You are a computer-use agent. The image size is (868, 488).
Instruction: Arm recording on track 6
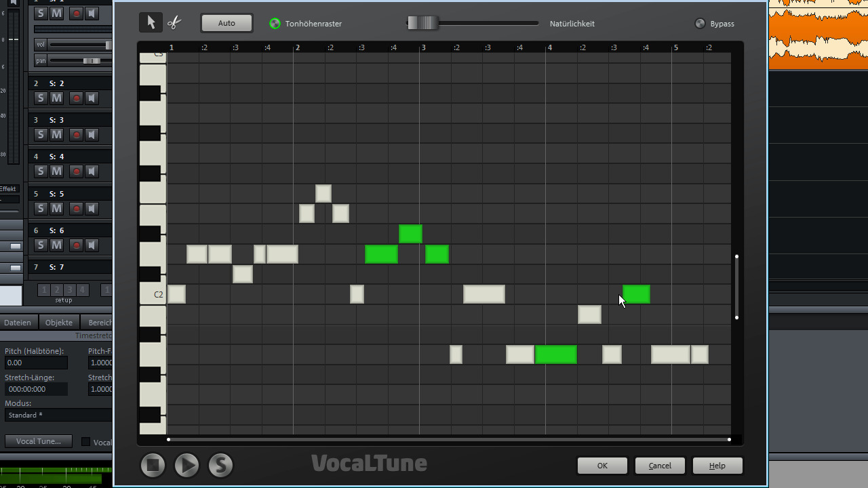(76, 245)
